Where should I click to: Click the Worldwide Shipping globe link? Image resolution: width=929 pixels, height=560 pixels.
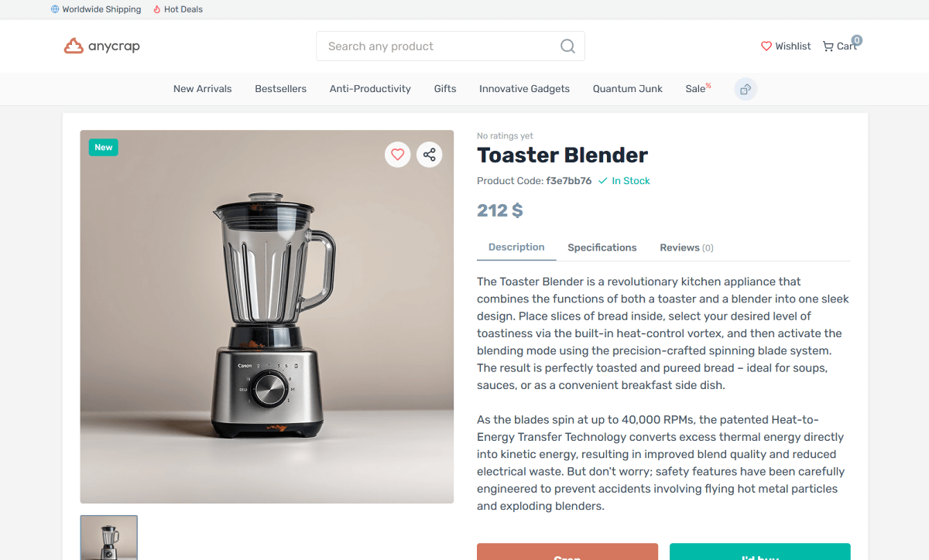coord(96,9)
